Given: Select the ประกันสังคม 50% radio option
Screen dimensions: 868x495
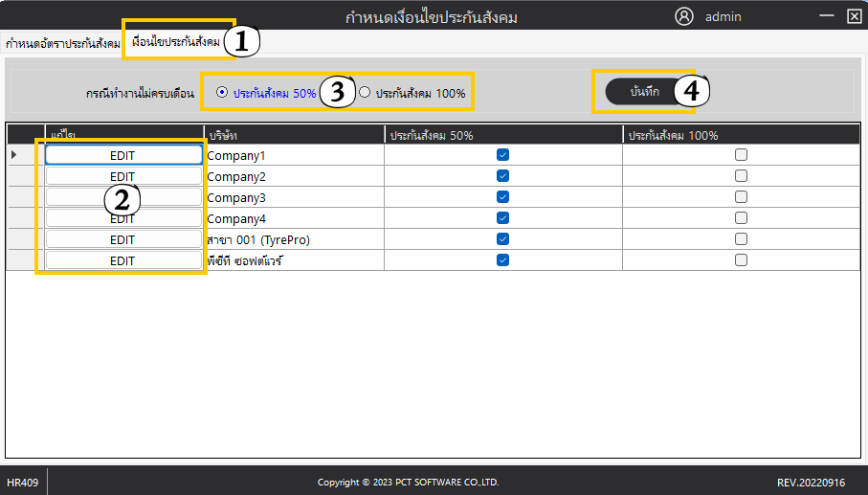Looking at the screenshot, I should coord(223,93).
